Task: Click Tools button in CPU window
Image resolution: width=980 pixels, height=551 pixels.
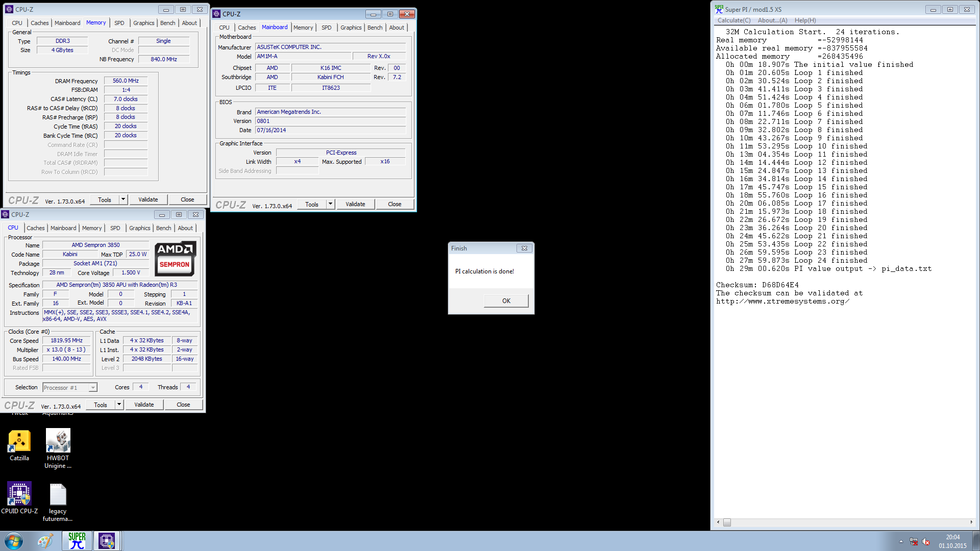Action: pyautogui.click(x=101, y=405)
